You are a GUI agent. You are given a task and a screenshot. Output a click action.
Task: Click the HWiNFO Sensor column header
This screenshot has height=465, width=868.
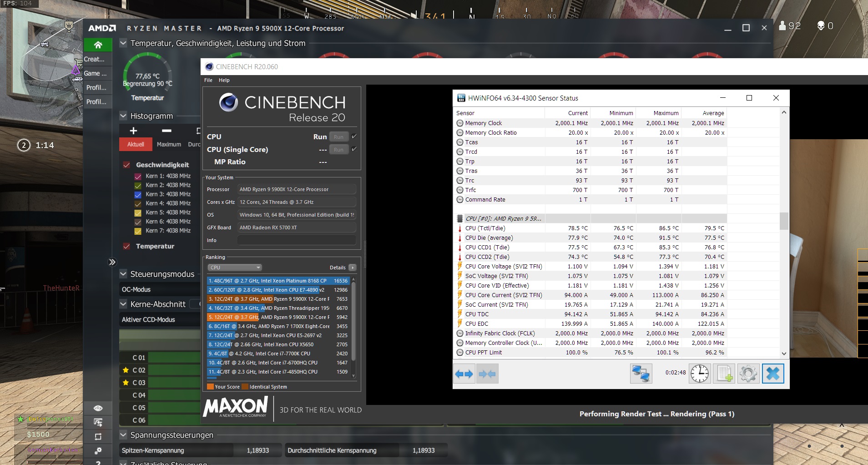(499, 113)
